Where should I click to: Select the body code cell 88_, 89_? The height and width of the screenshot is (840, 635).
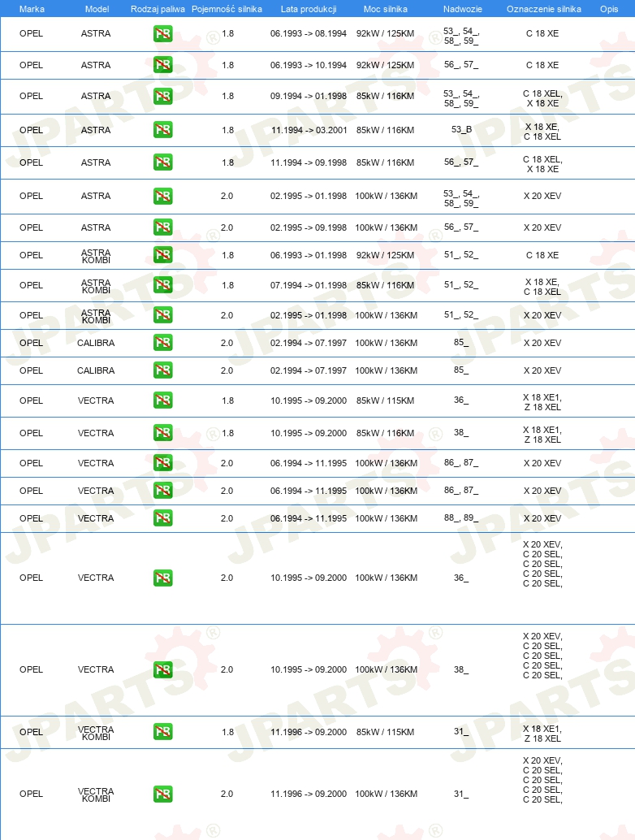(461, 518)
